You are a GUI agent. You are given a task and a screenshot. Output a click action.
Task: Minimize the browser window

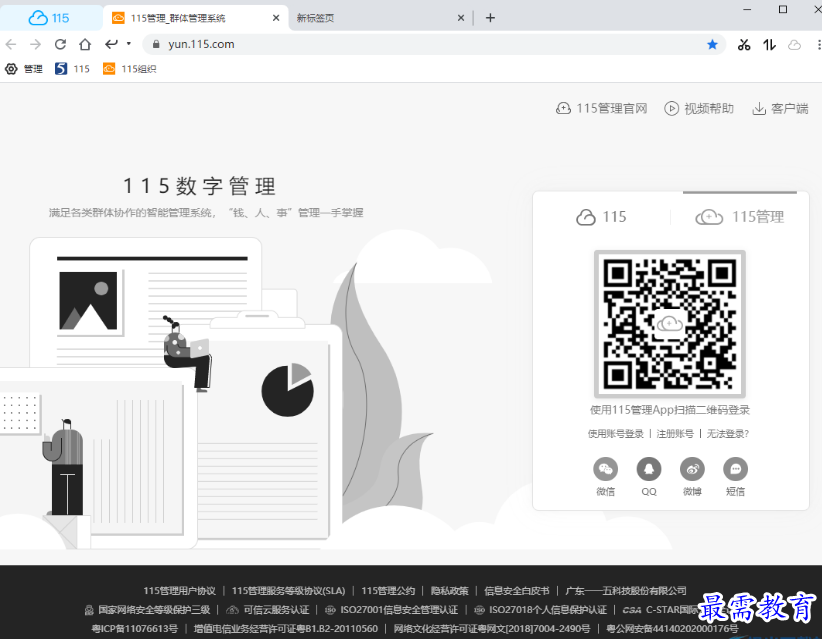[x=747, y=9]
